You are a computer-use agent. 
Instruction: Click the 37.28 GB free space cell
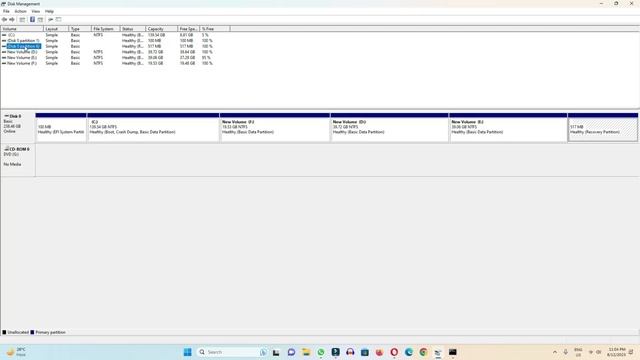[187, 58]
